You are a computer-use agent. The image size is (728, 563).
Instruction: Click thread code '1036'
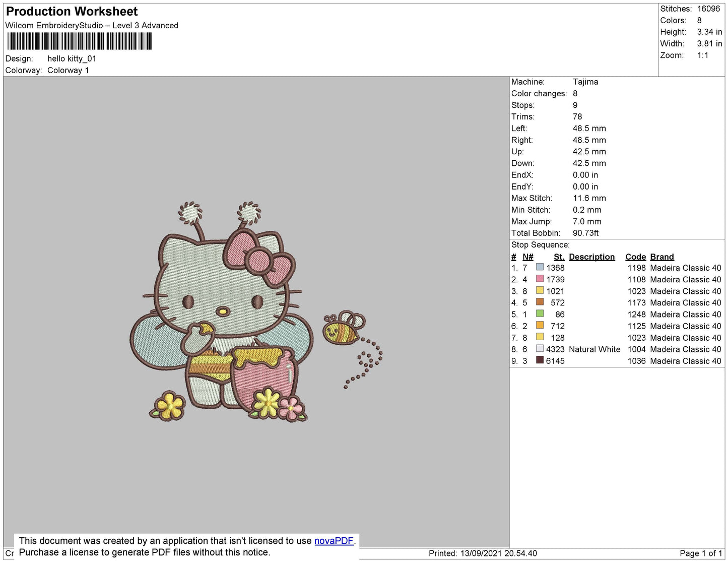tap(636, 361)
